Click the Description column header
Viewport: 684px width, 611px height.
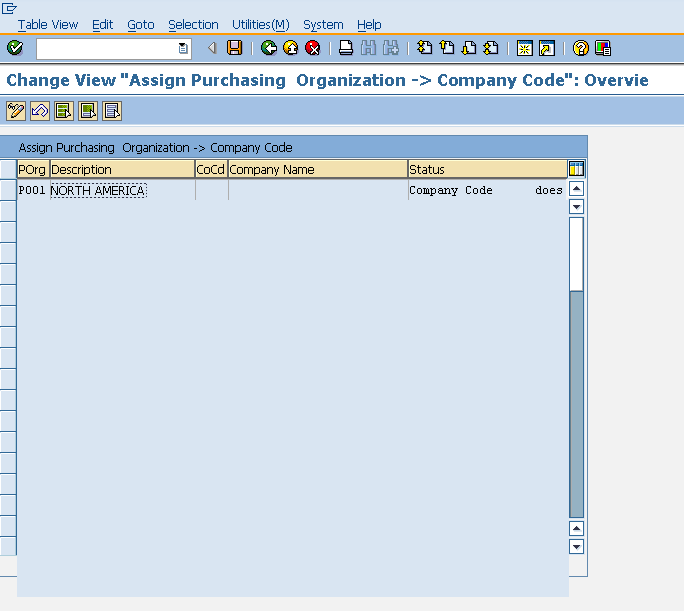coord(122,169)
